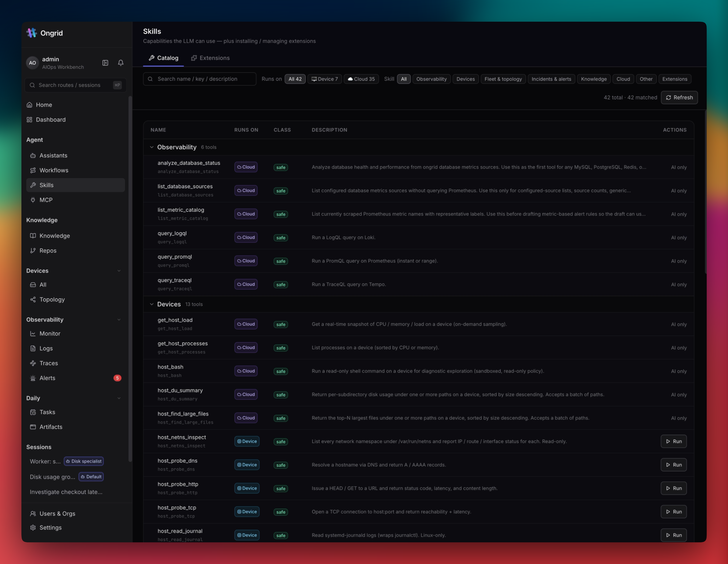Click the main content scrollbar

(x=705, y=192)
